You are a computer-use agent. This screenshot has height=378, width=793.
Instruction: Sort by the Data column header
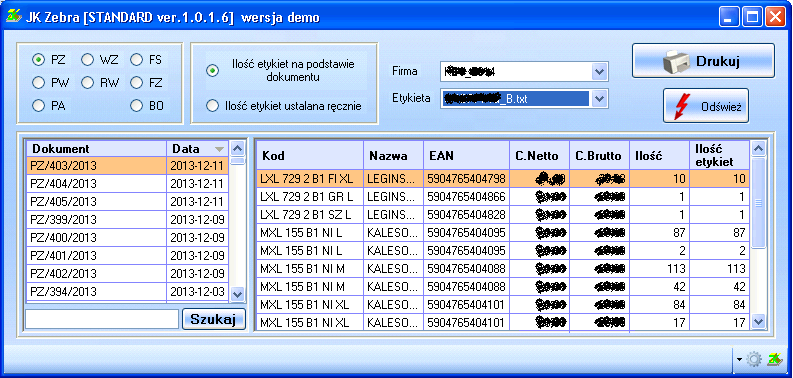(x=198, y=149)
